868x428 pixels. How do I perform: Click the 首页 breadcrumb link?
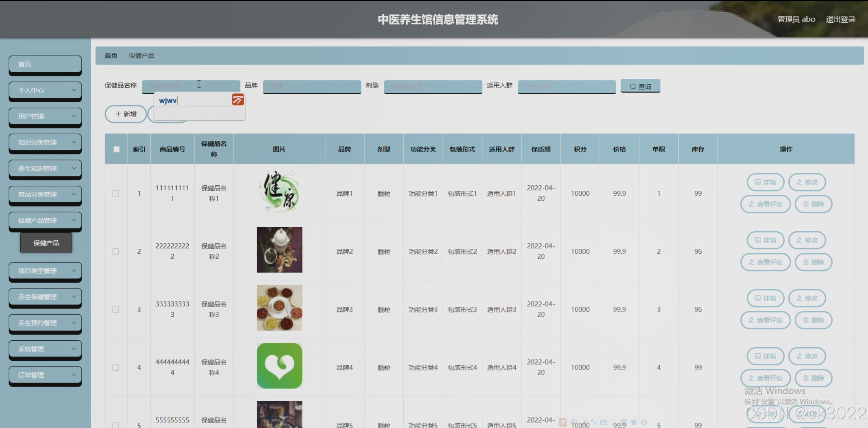(111, 56)
